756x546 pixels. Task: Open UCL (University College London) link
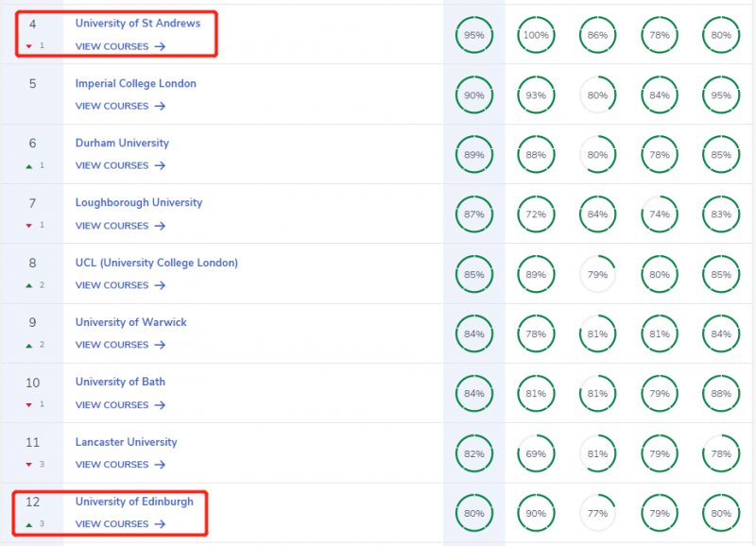click(x=157, y=263)
